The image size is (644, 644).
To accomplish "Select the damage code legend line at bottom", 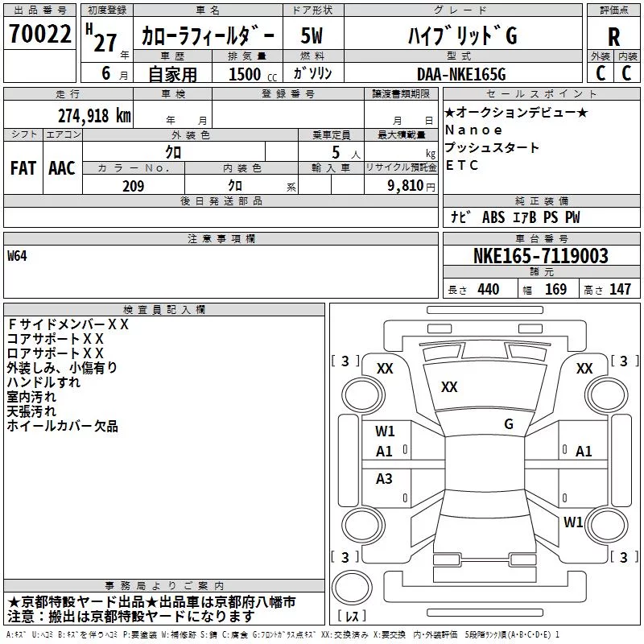I will point(283,634).
